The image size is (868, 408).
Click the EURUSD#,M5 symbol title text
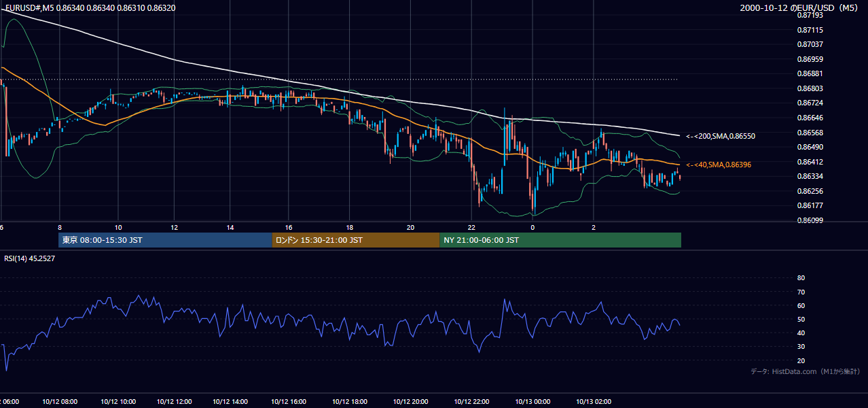click(x=29, y=7)
